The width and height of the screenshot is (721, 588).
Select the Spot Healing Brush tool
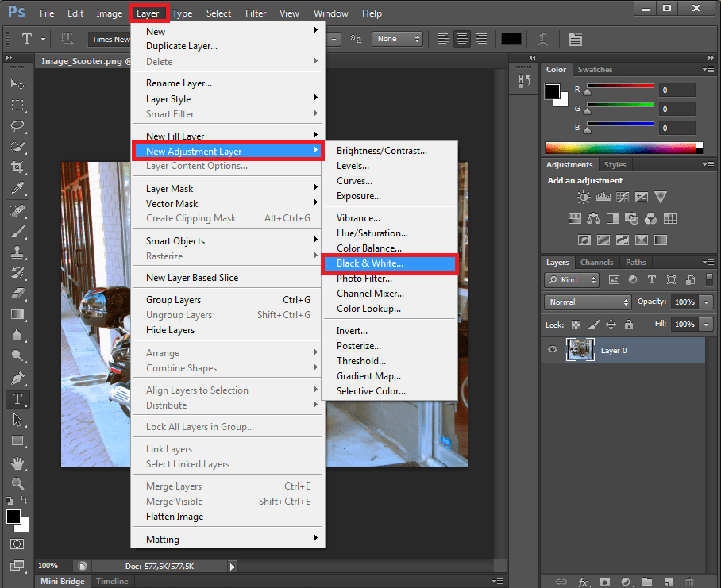(17, 211)
